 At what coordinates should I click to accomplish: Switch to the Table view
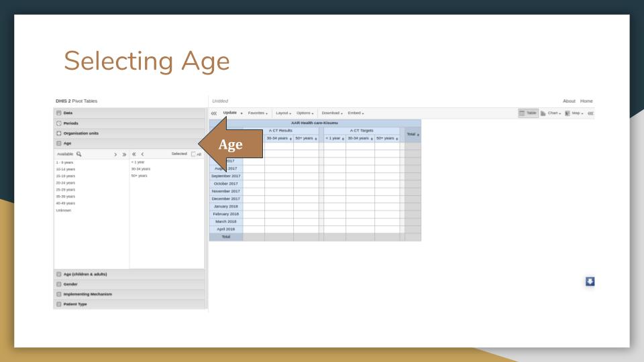528,113
